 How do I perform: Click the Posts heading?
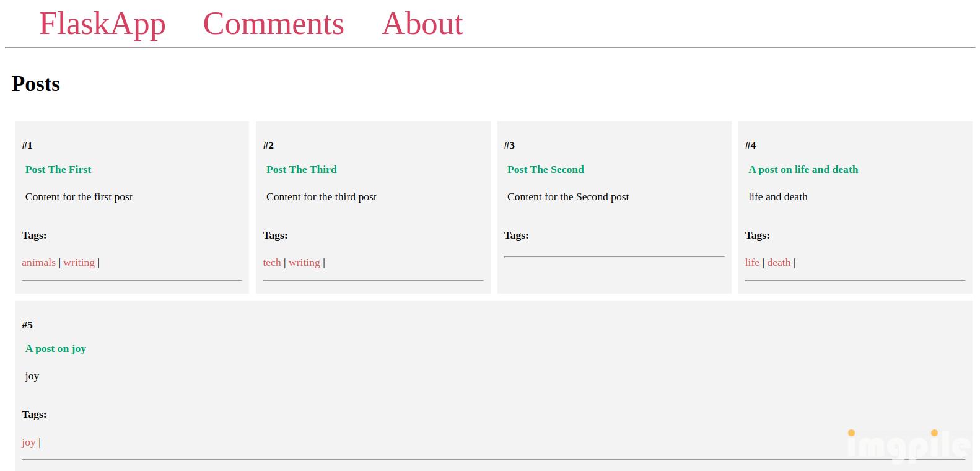[x=36, y=84]
